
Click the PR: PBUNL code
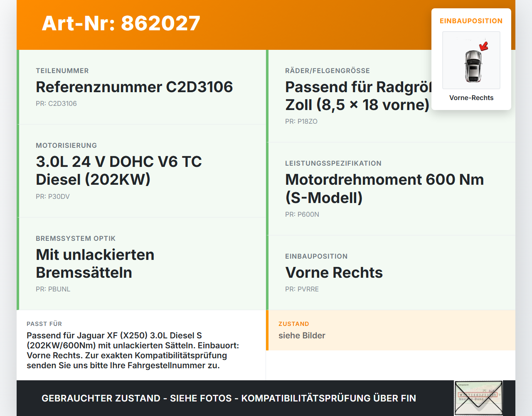[x=53, y=289]
